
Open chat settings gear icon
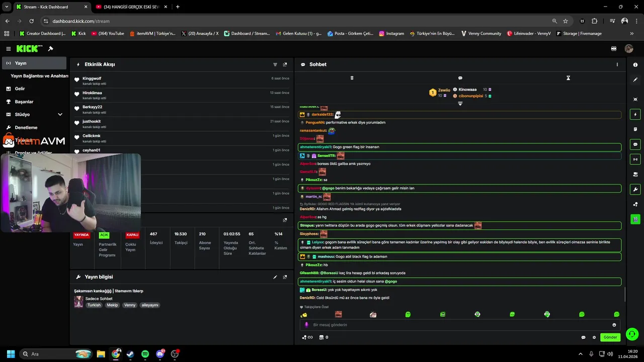tap(594, 337)
